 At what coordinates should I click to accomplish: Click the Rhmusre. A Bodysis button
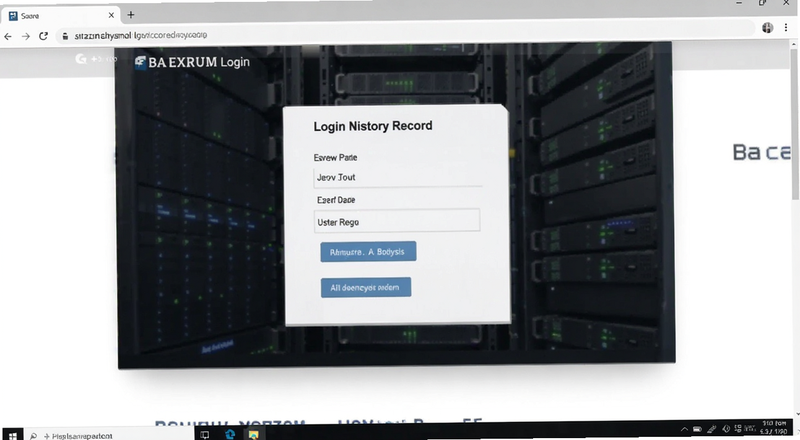point(368,252)
